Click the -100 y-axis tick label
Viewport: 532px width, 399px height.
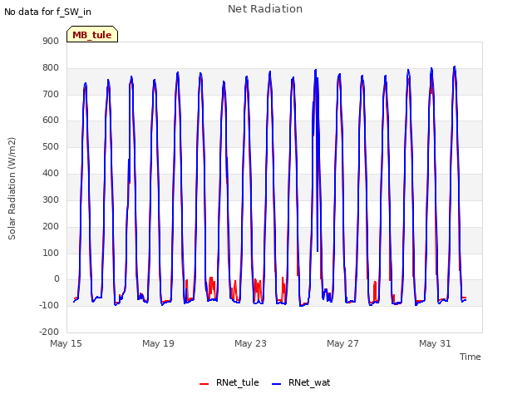tap(49, 305)
